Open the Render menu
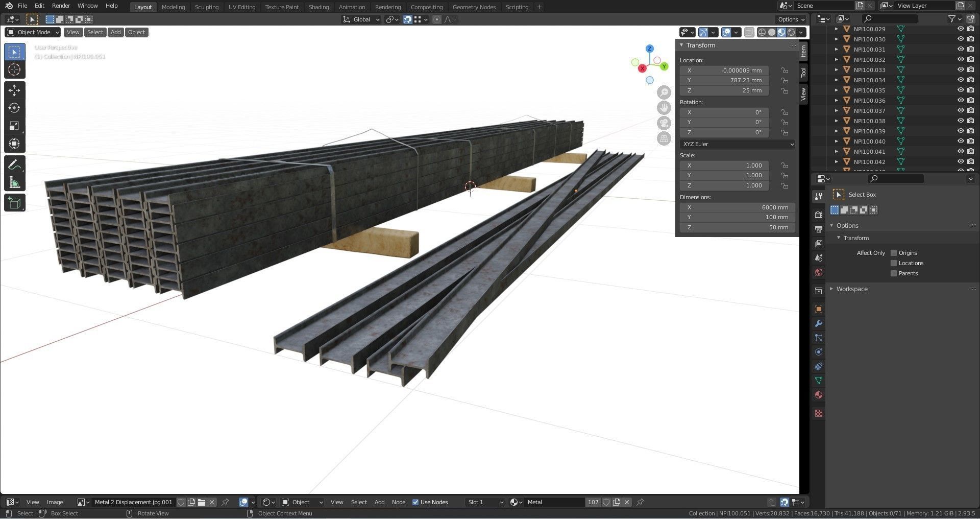Screen dimensions: 980x519 [x=61, y=6]
